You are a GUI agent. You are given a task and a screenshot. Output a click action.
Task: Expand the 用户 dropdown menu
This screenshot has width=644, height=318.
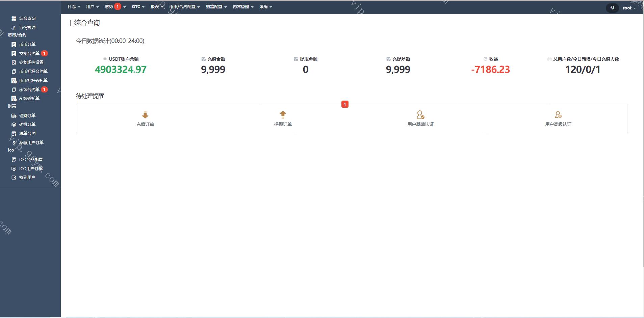pos(92,7)
